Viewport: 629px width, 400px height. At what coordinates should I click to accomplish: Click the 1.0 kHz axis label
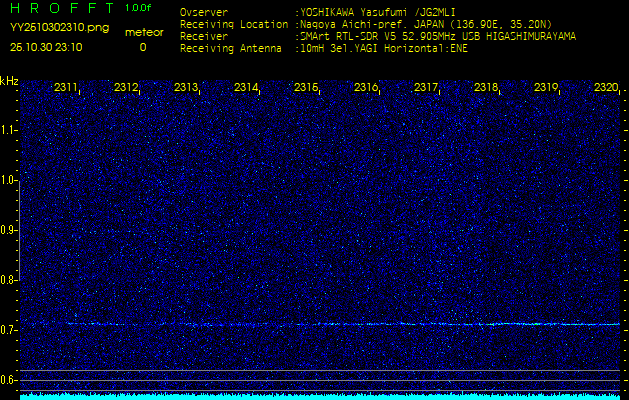click(9, 180)
